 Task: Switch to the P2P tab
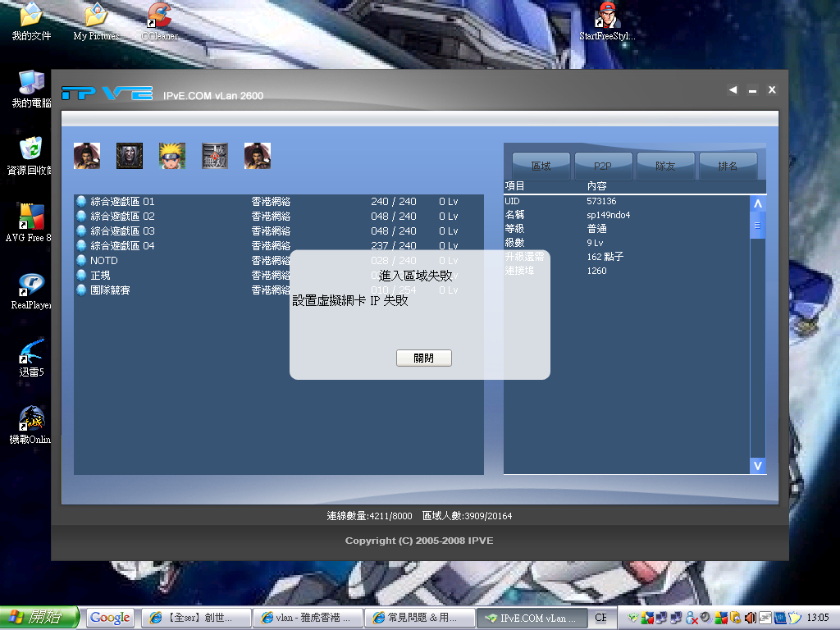[x=603, y=165]
